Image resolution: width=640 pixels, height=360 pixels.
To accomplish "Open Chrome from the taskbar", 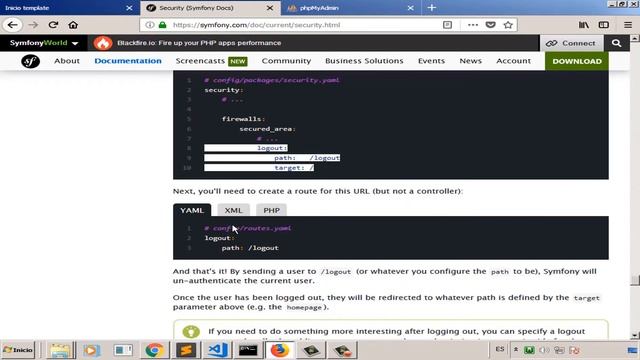I will pyautogui.click(x=154, y=350).
